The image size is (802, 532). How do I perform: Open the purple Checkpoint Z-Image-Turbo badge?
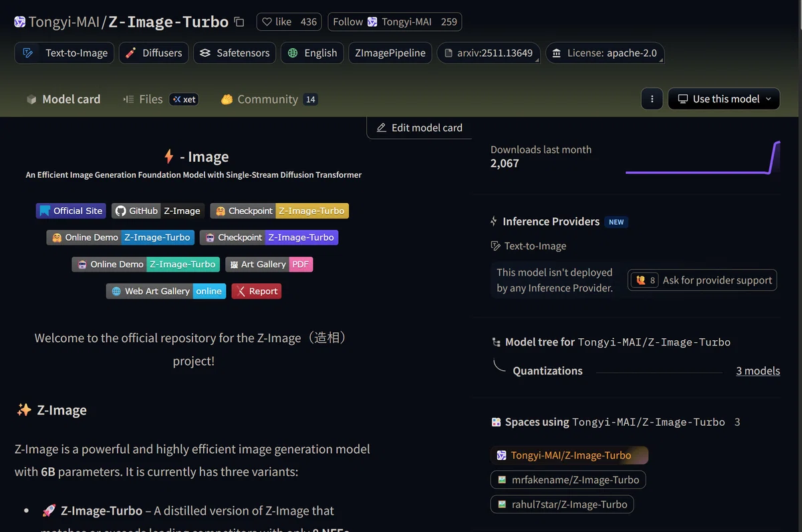[x=269, y=237]
